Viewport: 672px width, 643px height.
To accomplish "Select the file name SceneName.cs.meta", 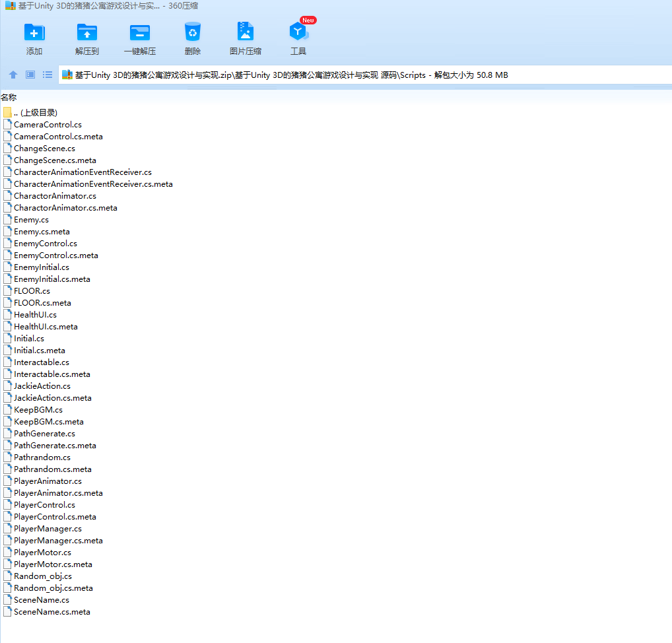I will (x=52, y=612).
